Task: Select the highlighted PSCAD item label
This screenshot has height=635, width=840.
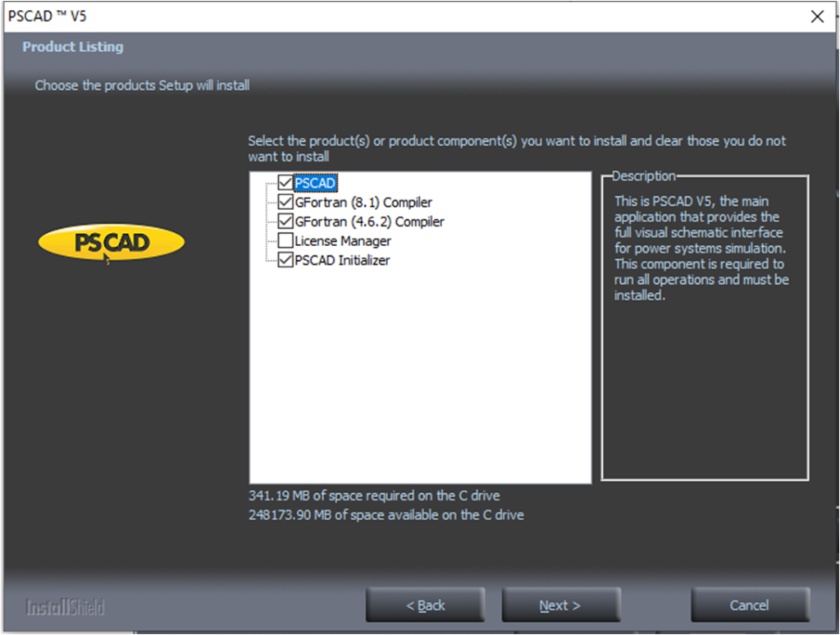Action: (x=316, y=183)
